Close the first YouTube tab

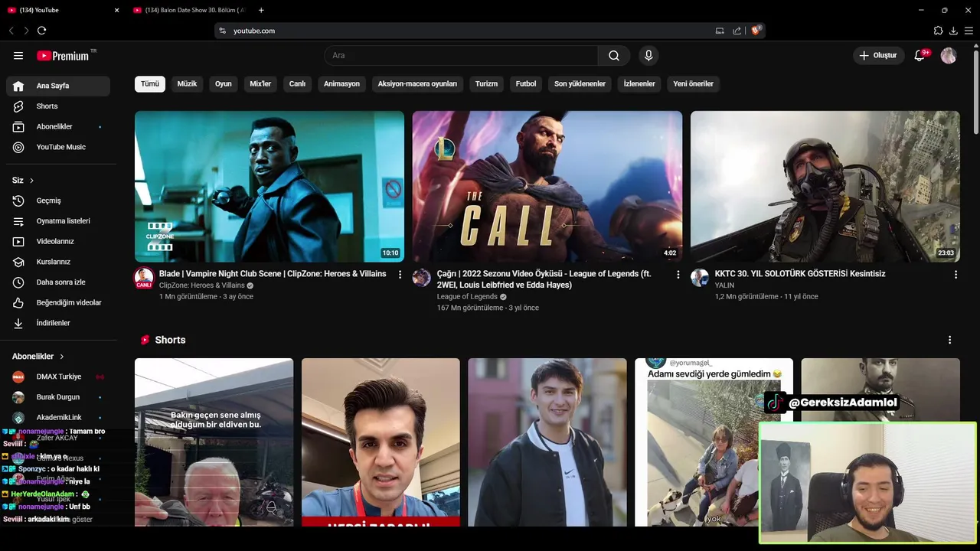(117, 10)
